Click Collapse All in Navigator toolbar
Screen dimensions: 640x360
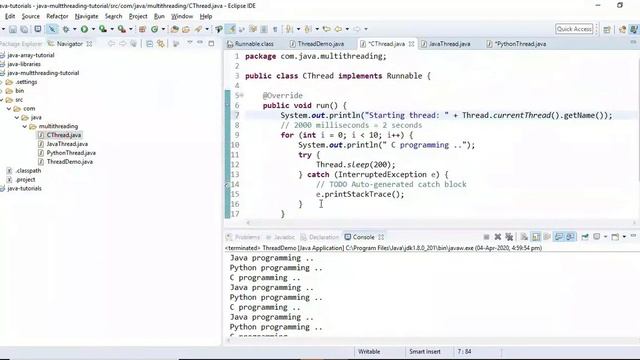(x=149, y=44)
